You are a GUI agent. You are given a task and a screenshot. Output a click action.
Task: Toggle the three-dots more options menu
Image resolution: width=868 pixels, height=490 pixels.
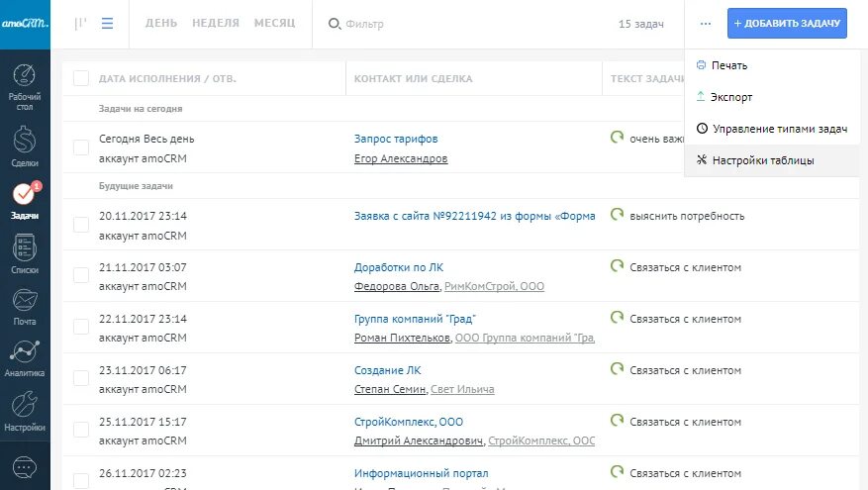705,23
